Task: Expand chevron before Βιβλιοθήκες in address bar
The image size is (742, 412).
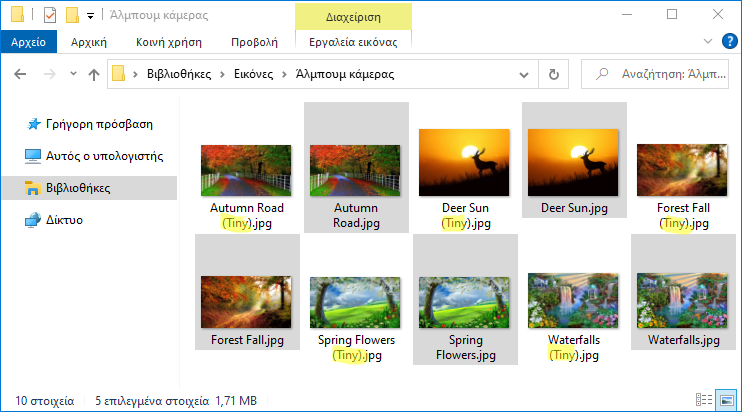Action: pyautogui.click(x=135, y=74)
